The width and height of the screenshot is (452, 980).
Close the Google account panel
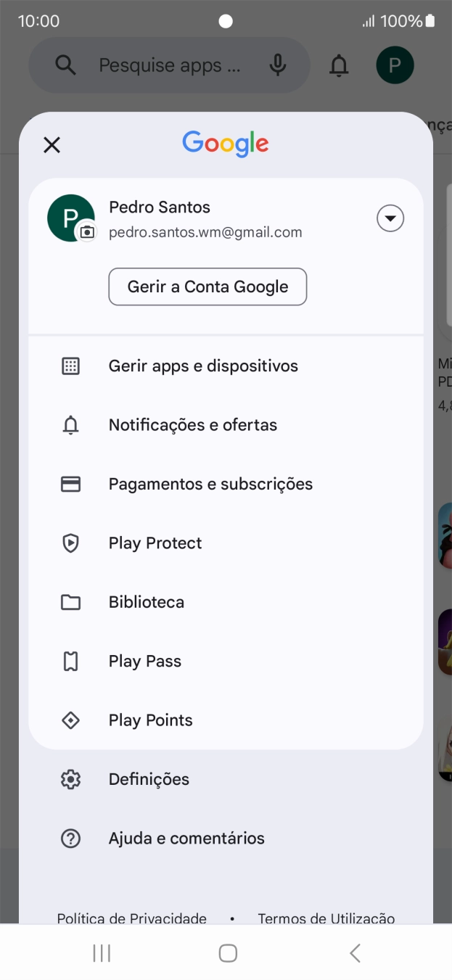pos(52,144)
